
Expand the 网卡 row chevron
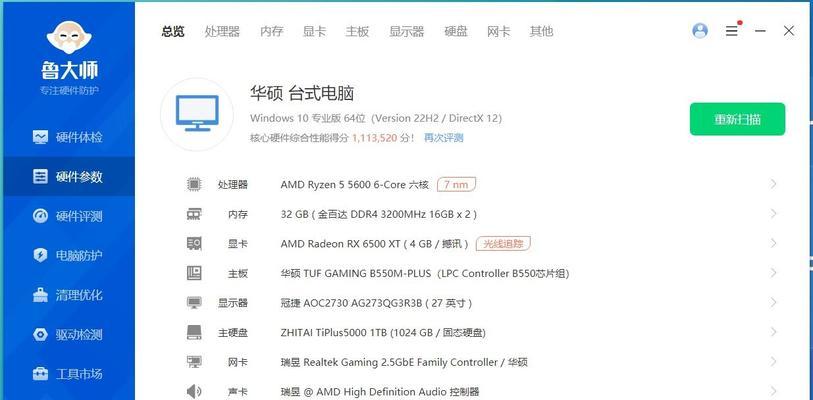[x=773, y=362]
